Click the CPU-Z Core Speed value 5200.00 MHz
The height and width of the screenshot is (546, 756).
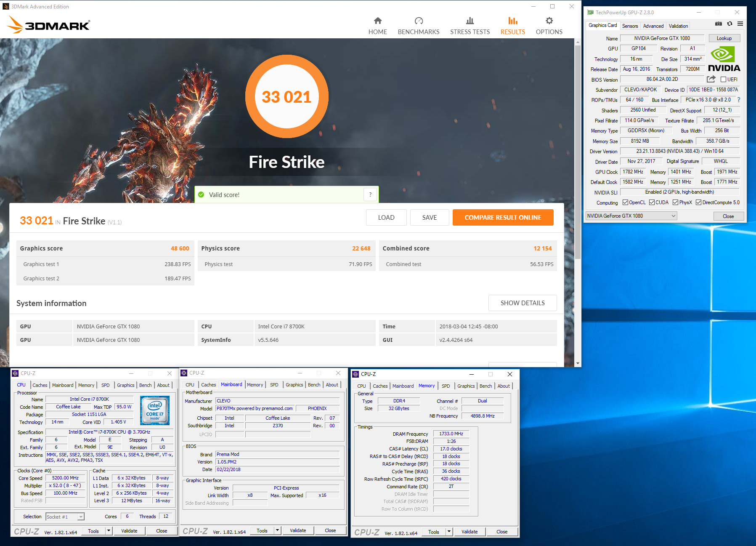[65, 478]
